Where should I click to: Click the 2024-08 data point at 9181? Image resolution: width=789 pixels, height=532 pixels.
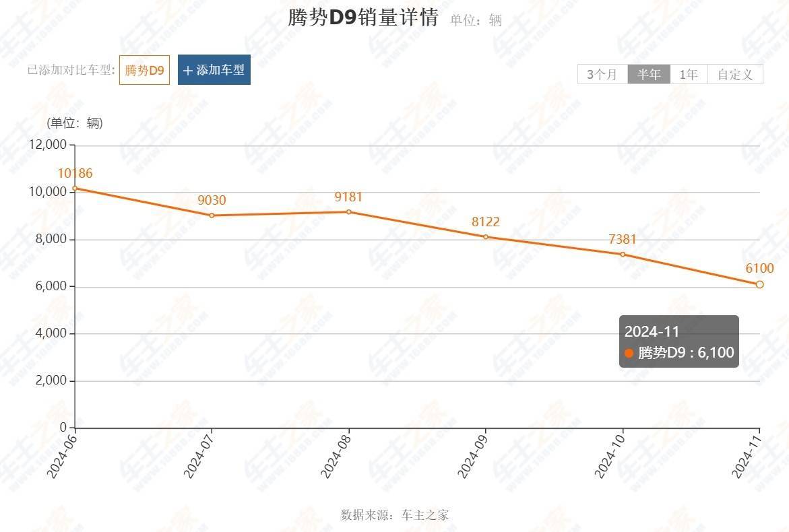349,212
